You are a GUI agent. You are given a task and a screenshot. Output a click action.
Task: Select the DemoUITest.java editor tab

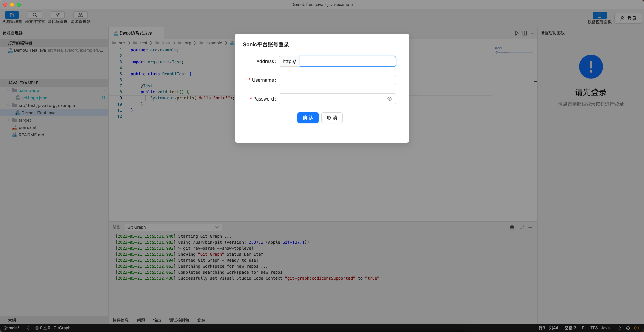pyautogui.click(x=136, y=33)
